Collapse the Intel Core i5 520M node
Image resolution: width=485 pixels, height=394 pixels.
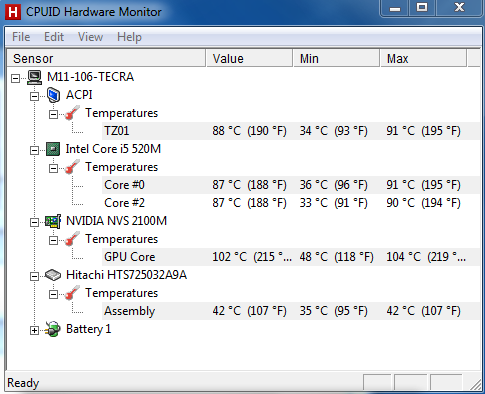click(x=34, y=150)
